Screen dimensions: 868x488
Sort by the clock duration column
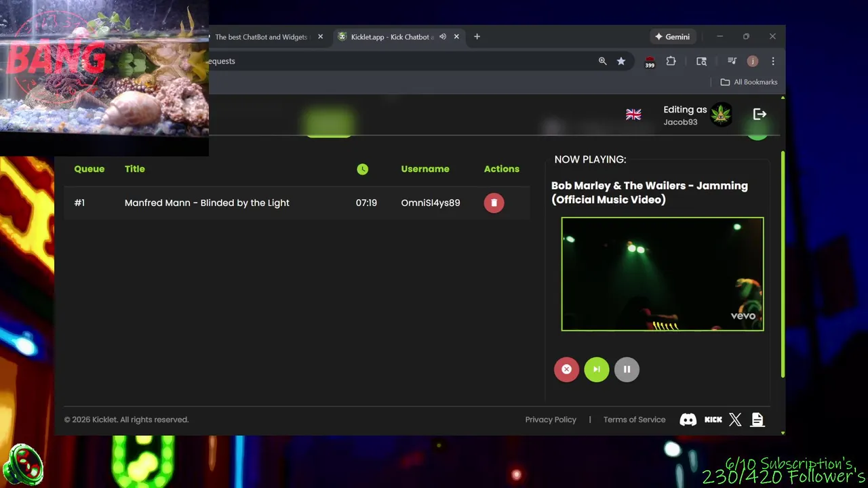363,169
